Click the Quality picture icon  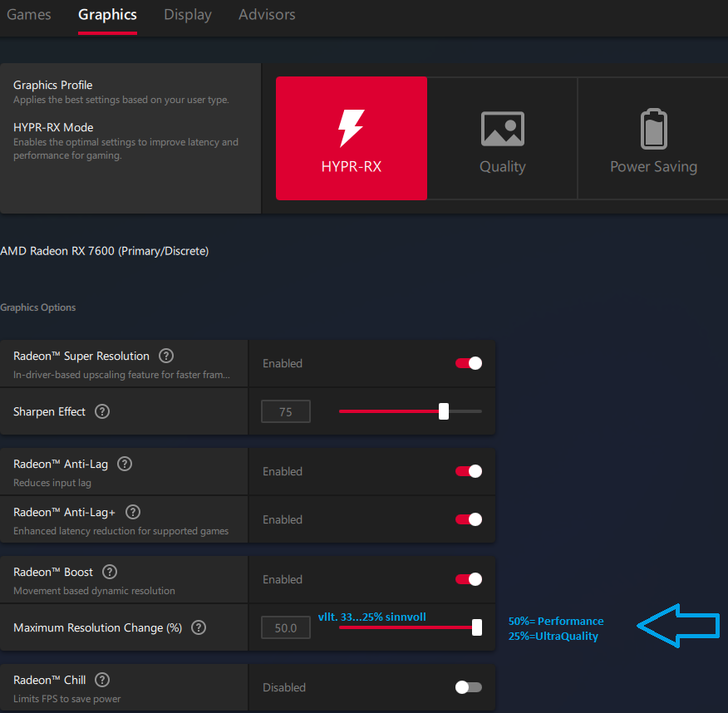click(502, 129)
